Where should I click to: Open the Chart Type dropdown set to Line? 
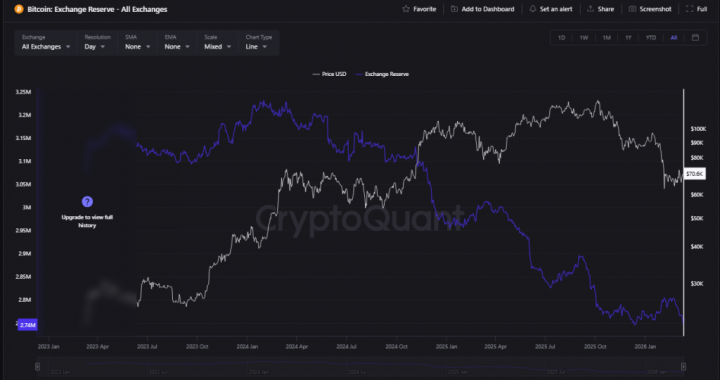click(259, 42)
